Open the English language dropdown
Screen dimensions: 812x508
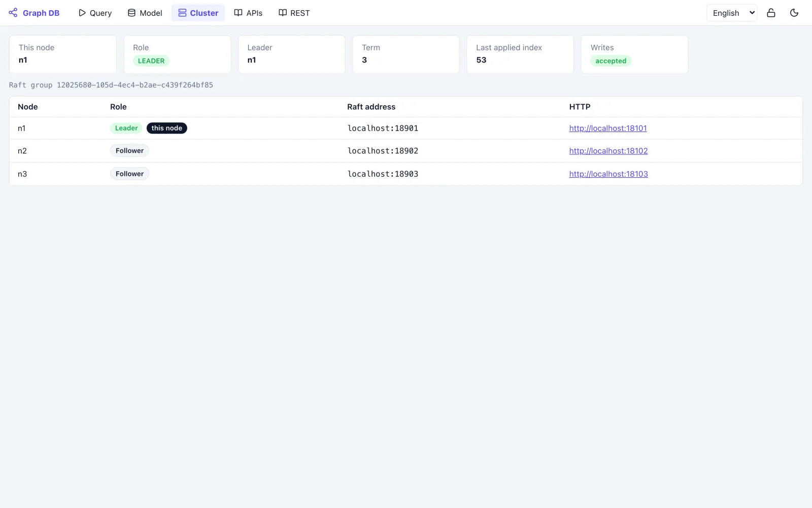click(732, 13)
